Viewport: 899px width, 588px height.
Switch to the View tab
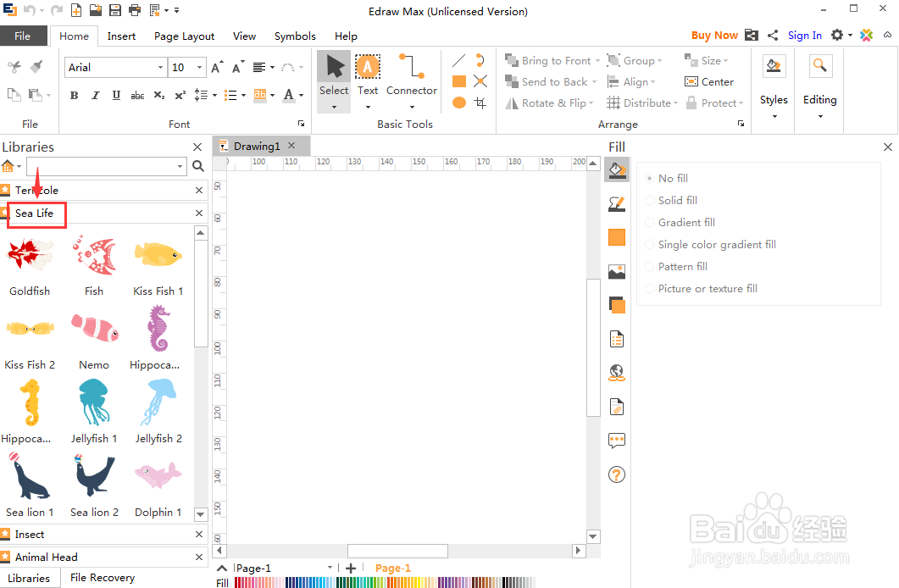[244, 36]
